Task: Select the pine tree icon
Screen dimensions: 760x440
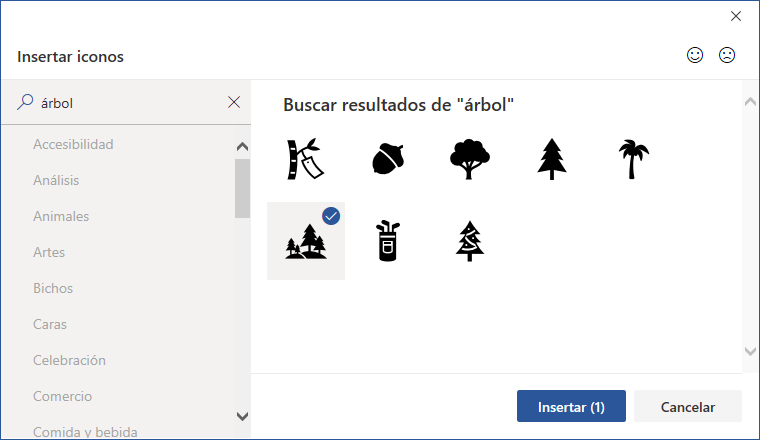Action: [x=551, y=158]
